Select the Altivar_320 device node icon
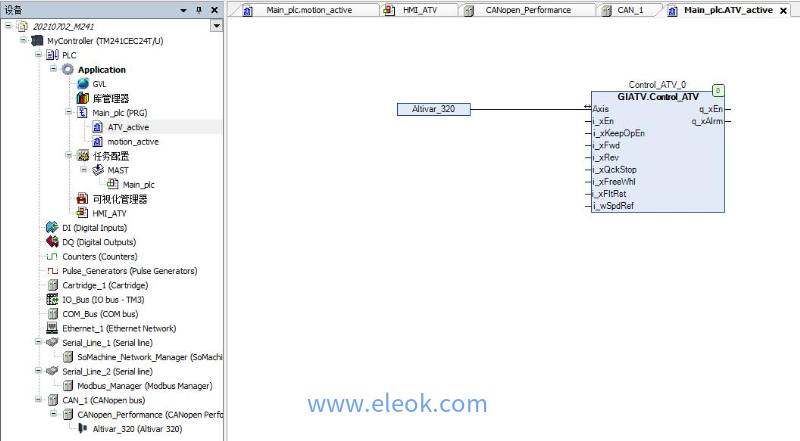Image resolution: width=800 pixels, height=441 pixels. [82, 429]
